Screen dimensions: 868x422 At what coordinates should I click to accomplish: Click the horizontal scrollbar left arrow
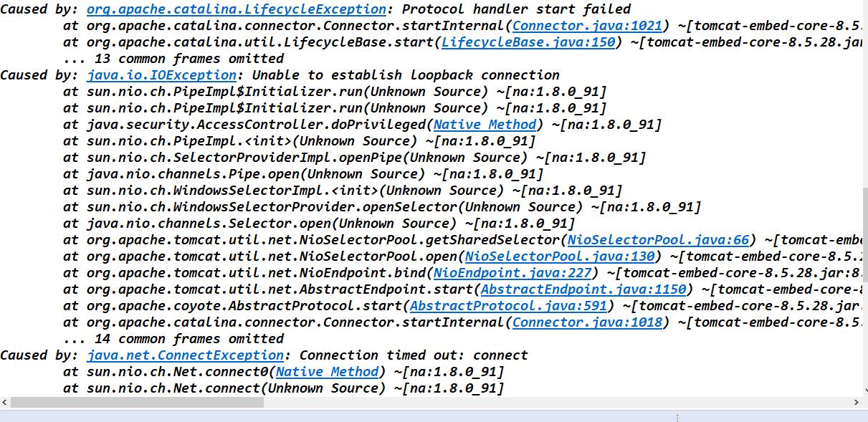[5, 403]
